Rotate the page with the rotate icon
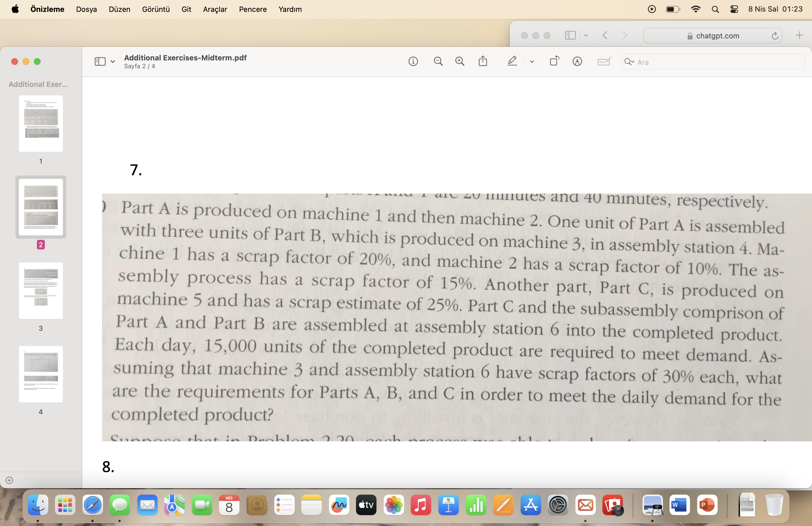This screenshot has width=812, height=526. [554, 61]
